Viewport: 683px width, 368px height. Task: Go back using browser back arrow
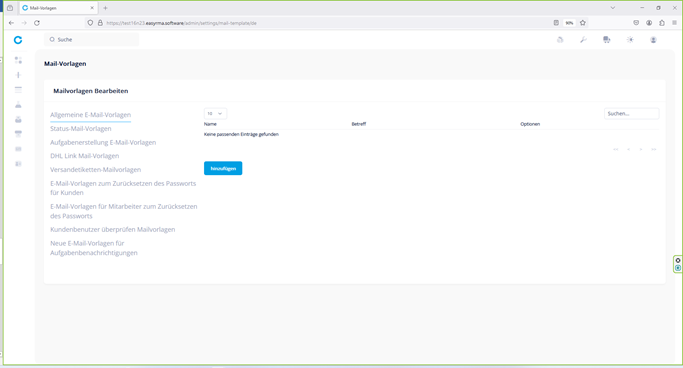11,23
